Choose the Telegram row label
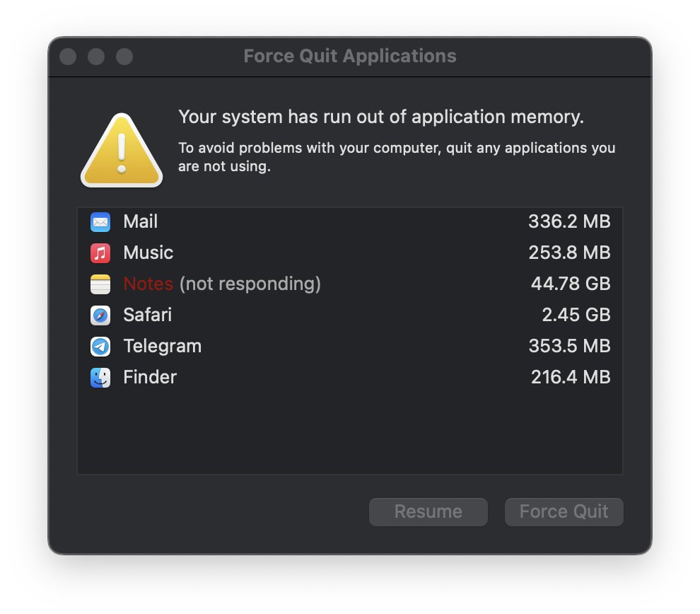The image size is (700, 614). 163,347
